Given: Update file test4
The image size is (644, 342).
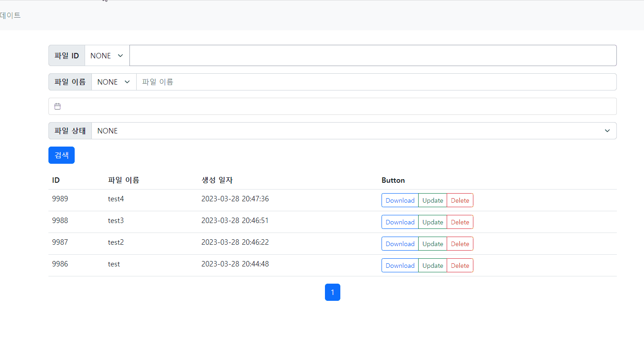Looking at the screenshot, I should (433, 200).
